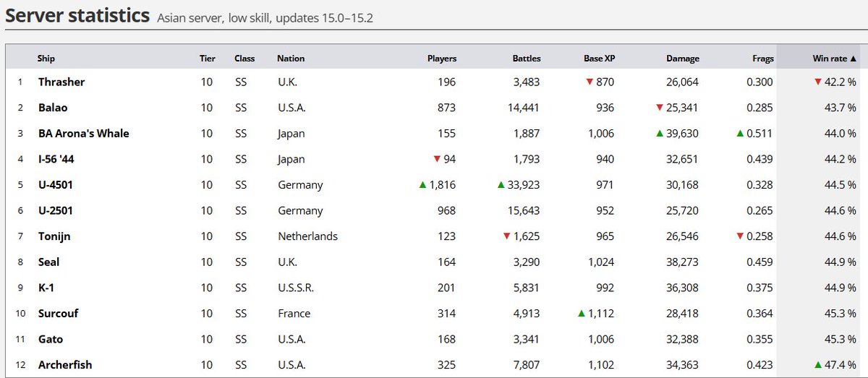Select Seal's damage value 38,273
The image size is (868, 378).
point(682,262)
